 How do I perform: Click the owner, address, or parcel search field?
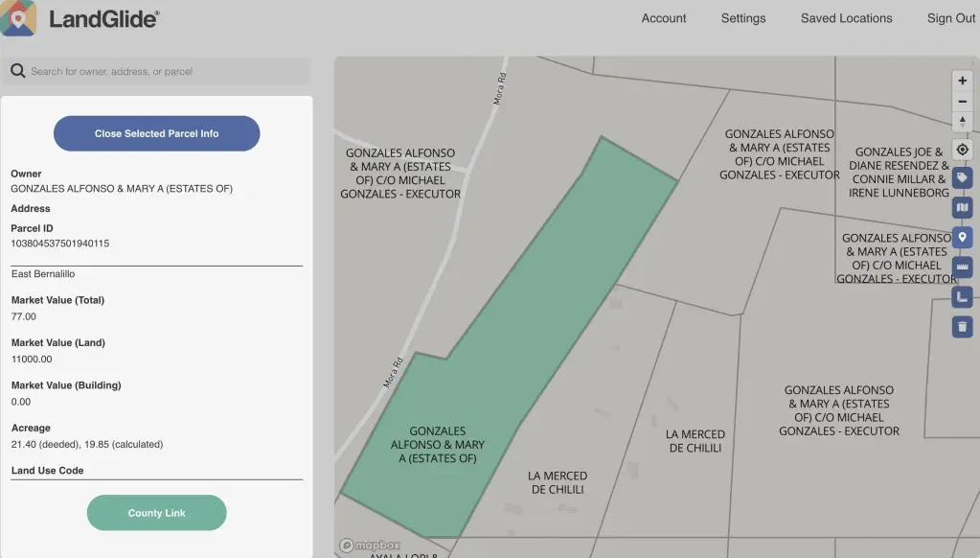tap(163, 71)
